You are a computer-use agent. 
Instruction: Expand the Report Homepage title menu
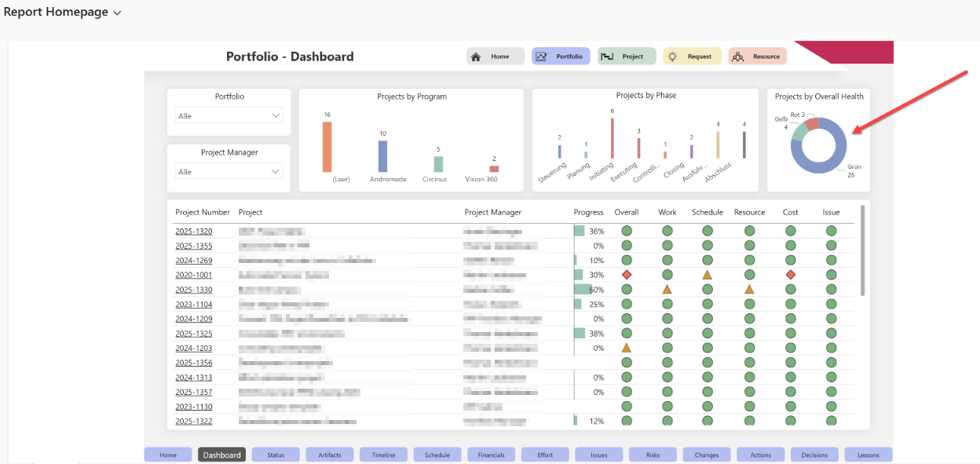118,13
